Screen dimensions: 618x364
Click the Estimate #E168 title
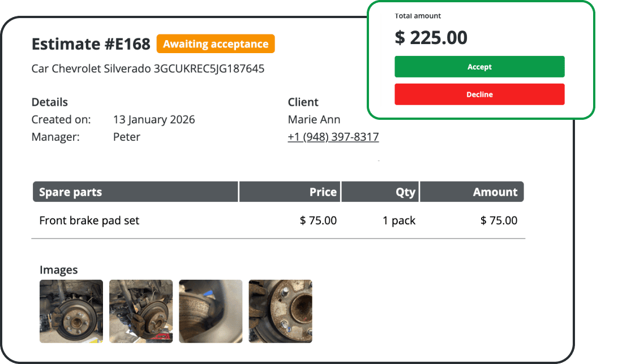(x=91, y=44)
